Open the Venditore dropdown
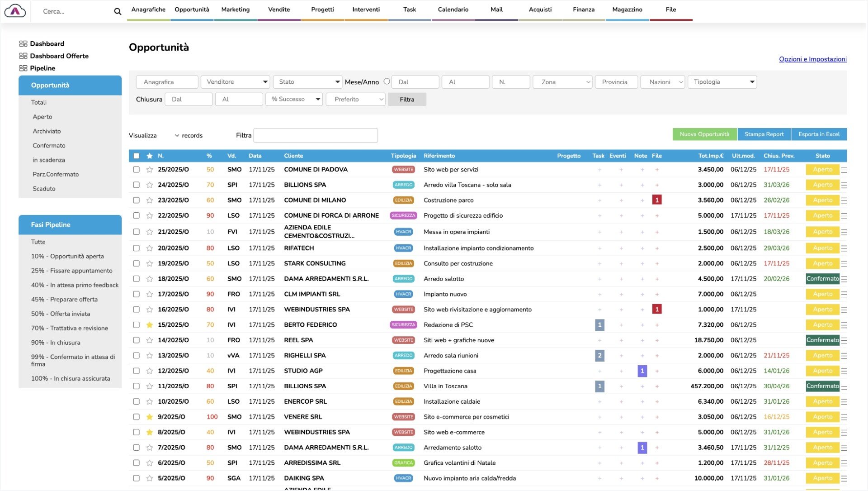 point(236,82)
